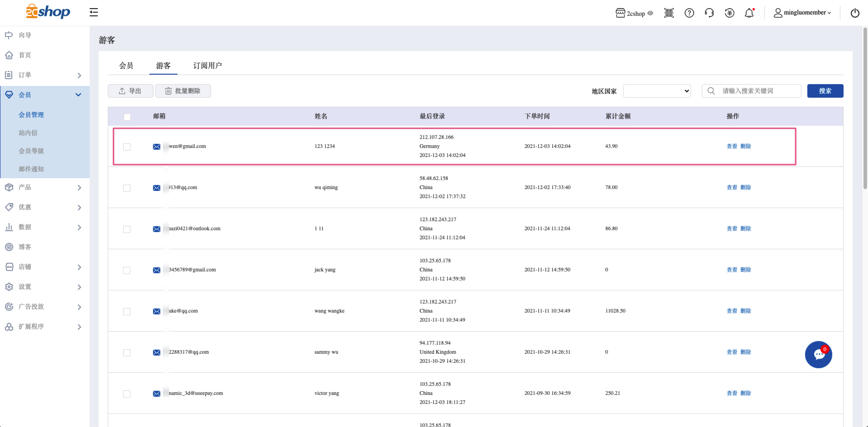Check the wang wangke row checkbox
The width and height of the screenshot is (868, 427).
tap(127, 312)
